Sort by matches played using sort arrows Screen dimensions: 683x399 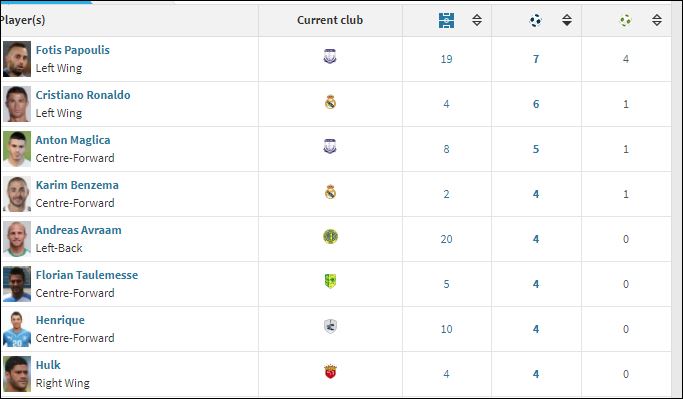click(x=477, y=20)
